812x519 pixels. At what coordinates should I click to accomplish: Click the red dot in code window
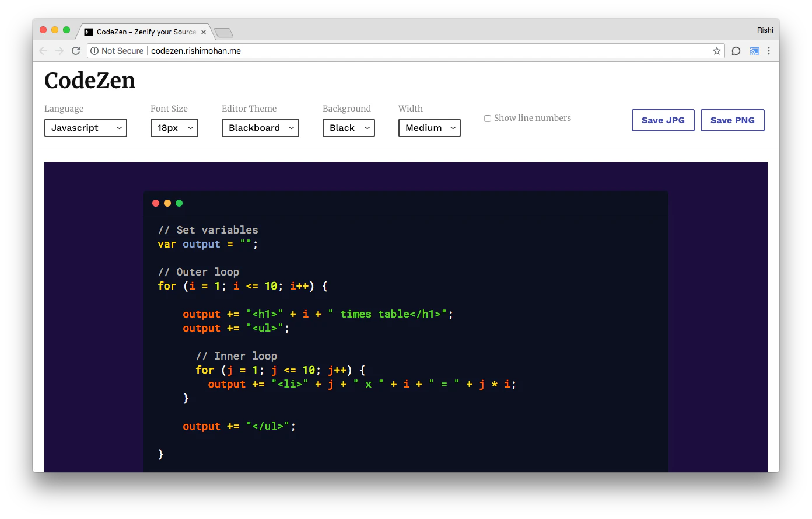tap(156, 203)
